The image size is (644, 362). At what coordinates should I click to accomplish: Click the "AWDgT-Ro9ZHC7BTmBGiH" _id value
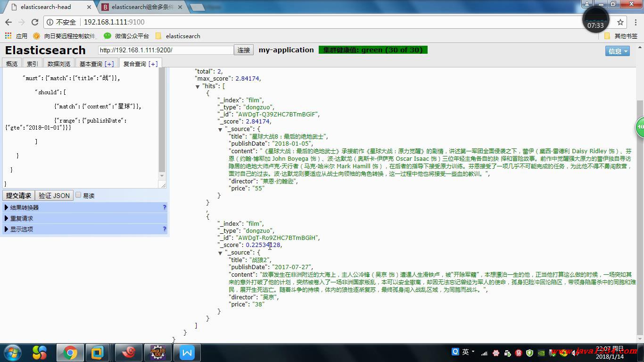(x=277, y=238)
